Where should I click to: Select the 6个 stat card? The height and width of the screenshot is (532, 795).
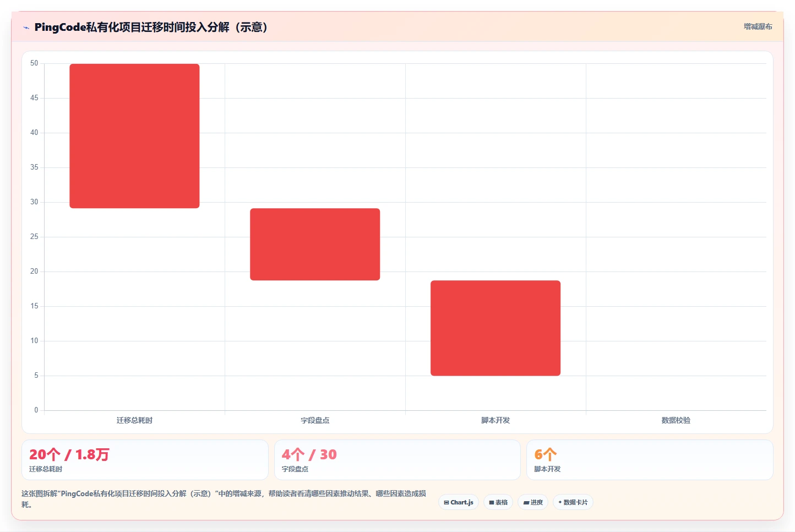point(650,460)
